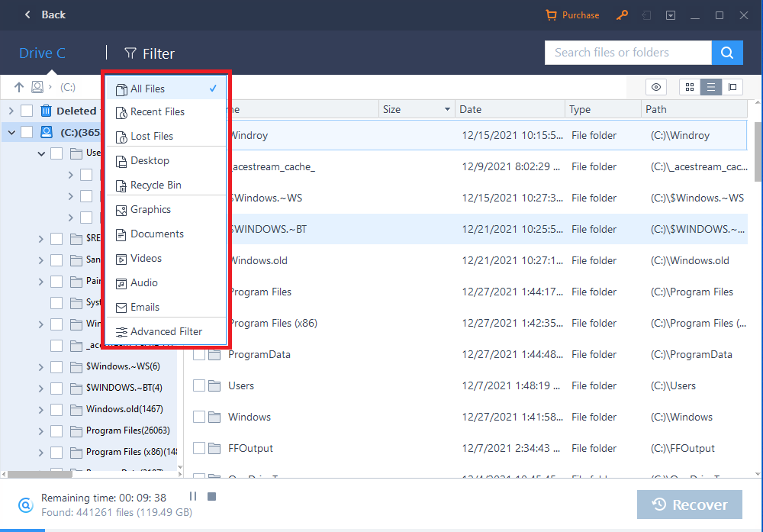Open the Size column sort dropdown

tap(447, 110)
